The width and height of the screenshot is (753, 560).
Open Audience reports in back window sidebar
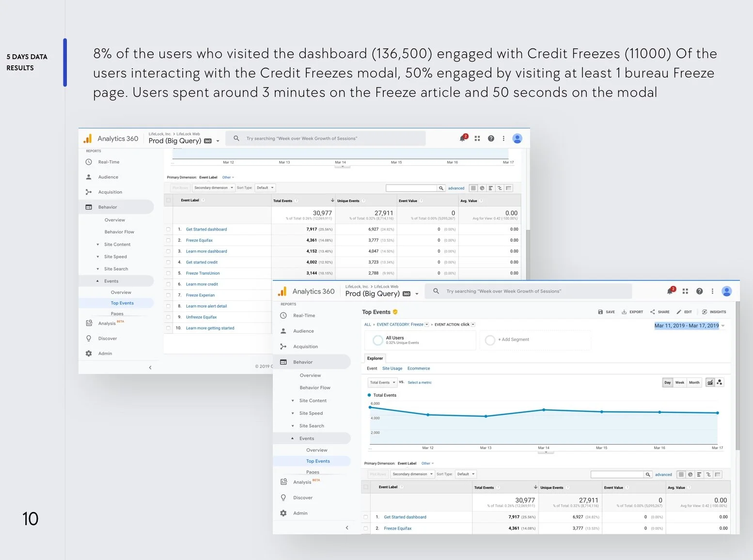click(108, 177)
